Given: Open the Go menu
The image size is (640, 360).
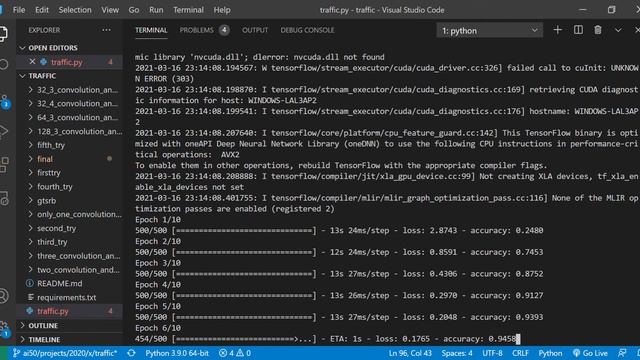Looking at the screenshot, I should (x=134, y=10).
